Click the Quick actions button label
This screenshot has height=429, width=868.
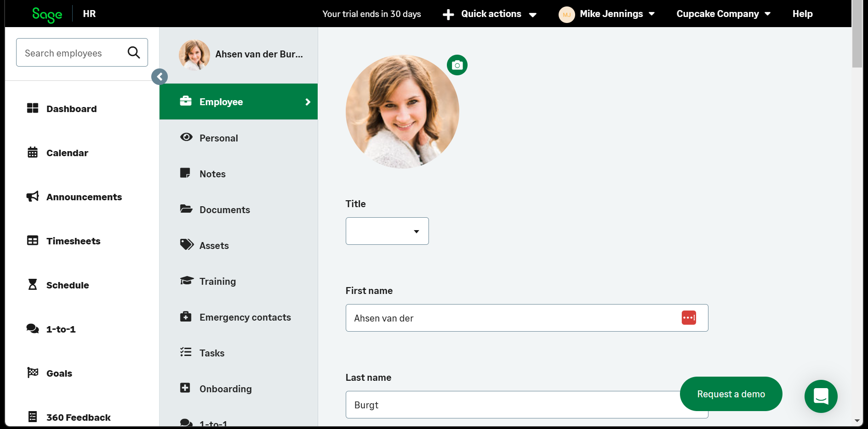[x=491, y=14]
